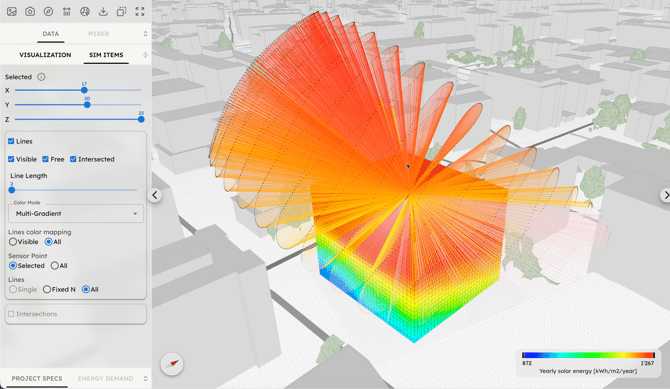Screen dimensions: 670x389
Task: Open the VISUALIZATION tab
Action: pos(45,55)
